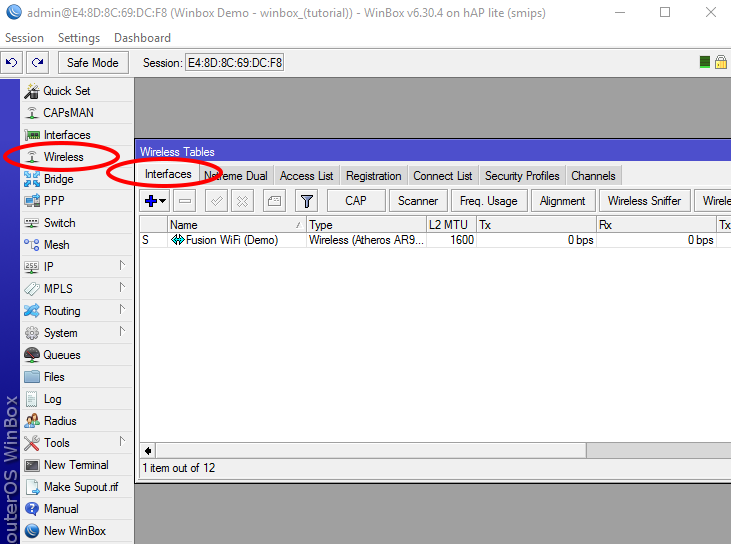Click the green status indicator icon

(705, 62)
